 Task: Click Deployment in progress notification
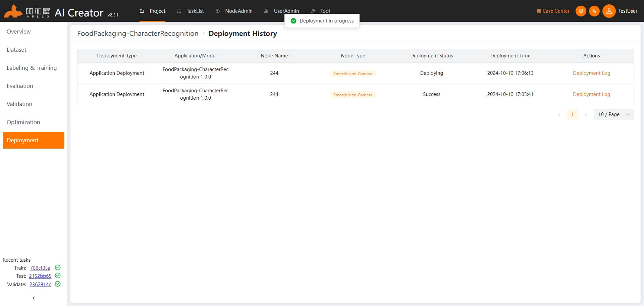322,21
